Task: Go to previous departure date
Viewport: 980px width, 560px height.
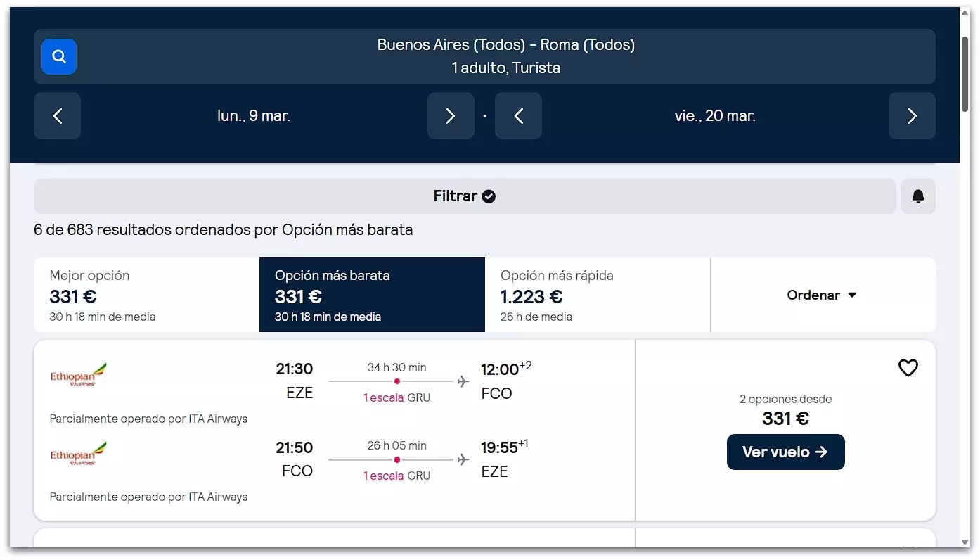Action: pos(58,116)
